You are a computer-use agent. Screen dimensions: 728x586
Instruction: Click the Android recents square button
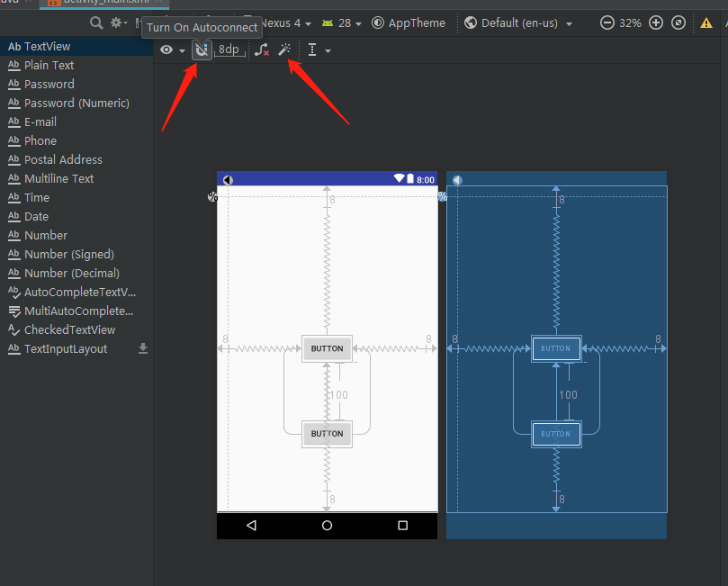pyautogui.click(x=402, y=525)
